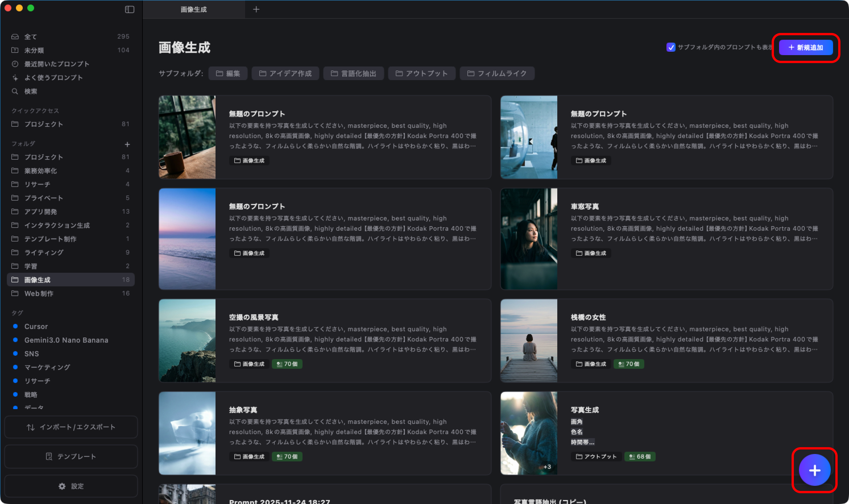Click the アウトプット folder tag on 写真生成
The image size is (849, 504).
click(x=597, y=457)
